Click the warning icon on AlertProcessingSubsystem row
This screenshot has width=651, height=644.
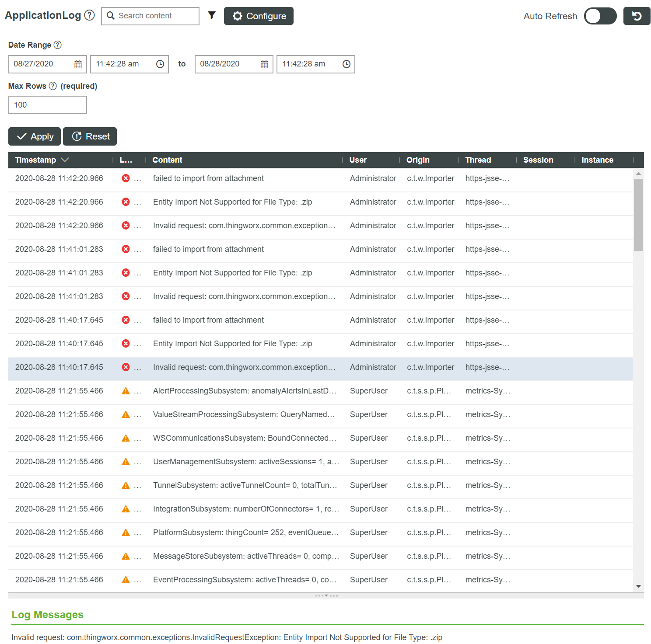click(126, 390)
